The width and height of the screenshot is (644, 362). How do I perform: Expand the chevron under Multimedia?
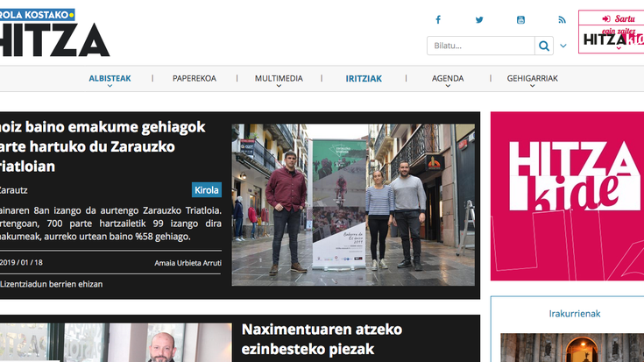279,86
